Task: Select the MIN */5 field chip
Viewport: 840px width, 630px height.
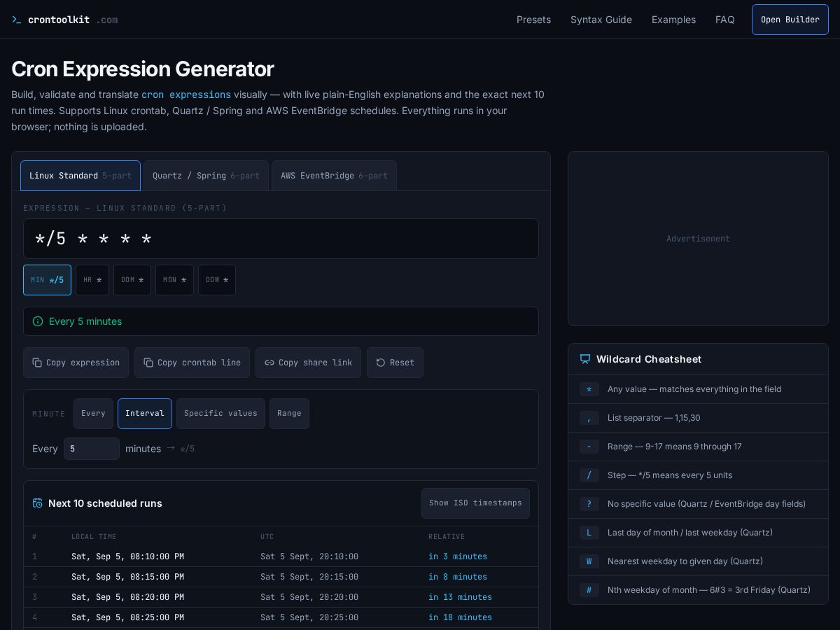Action: [x=47, y=280]
